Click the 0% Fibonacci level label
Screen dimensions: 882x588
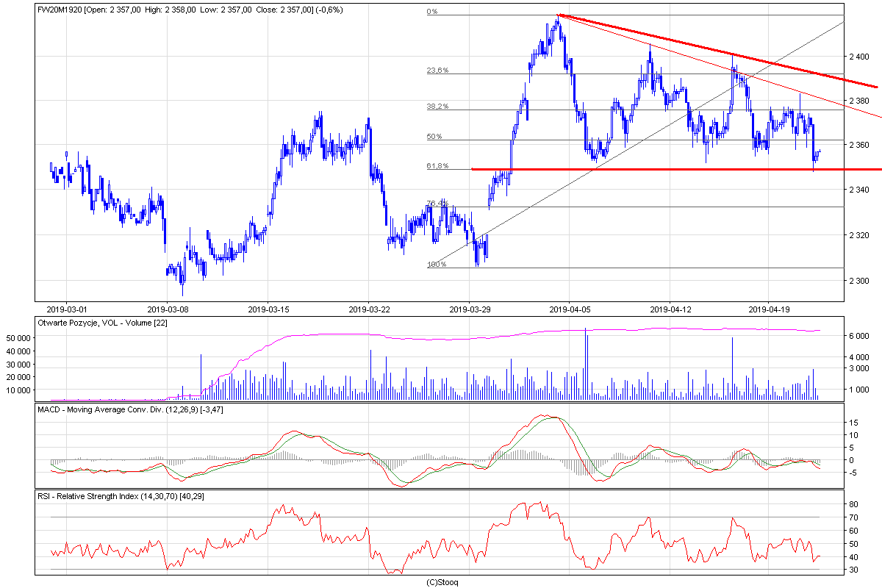[x=432, y=12]
